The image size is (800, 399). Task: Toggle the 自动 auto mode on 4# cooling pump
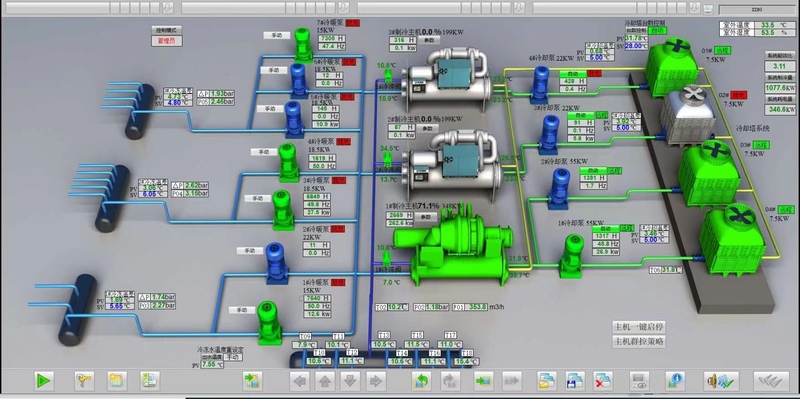coord(572,73)
